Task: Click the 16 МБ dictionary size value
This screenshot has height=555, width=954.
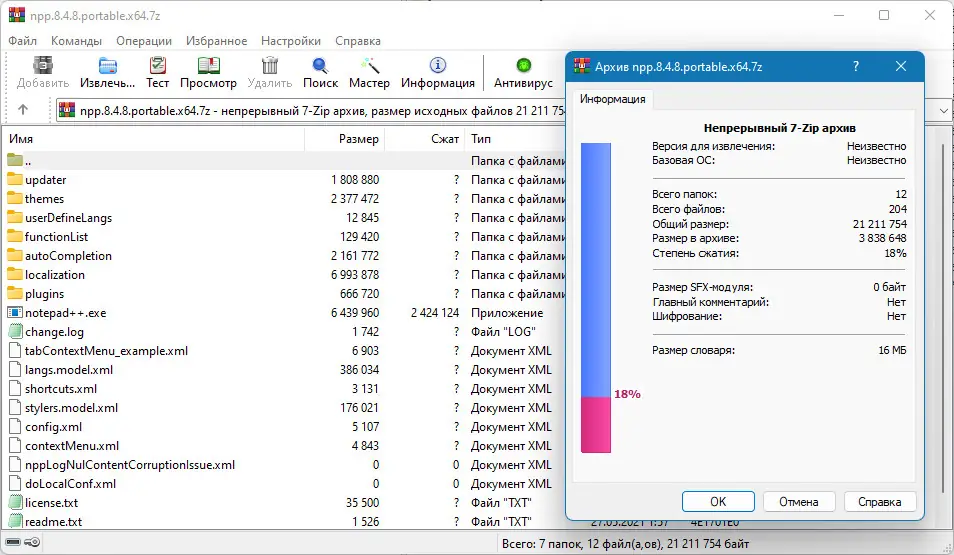Action: (892, 350)
